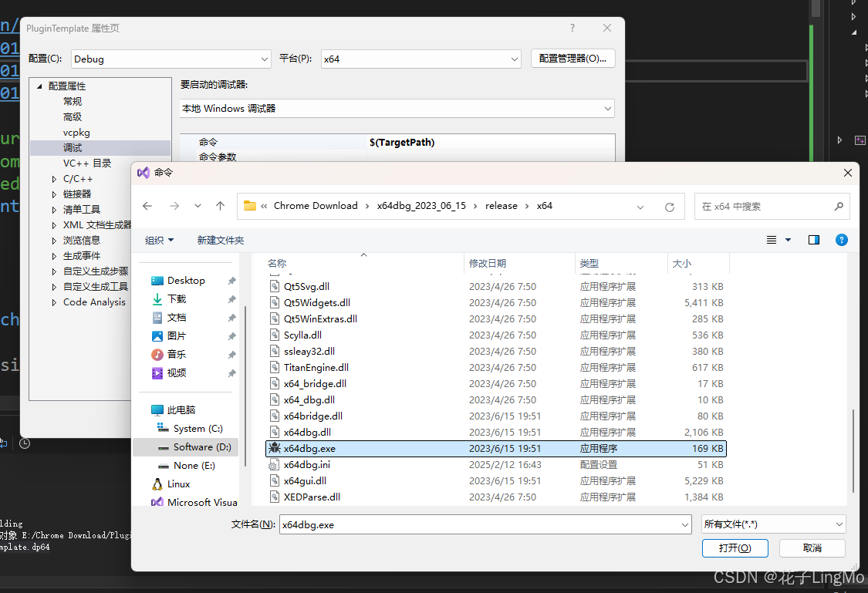This screenshot has height=593, width=868.
Task: Click 打开(O) to open selected file
Action: [x=735, y=548]
